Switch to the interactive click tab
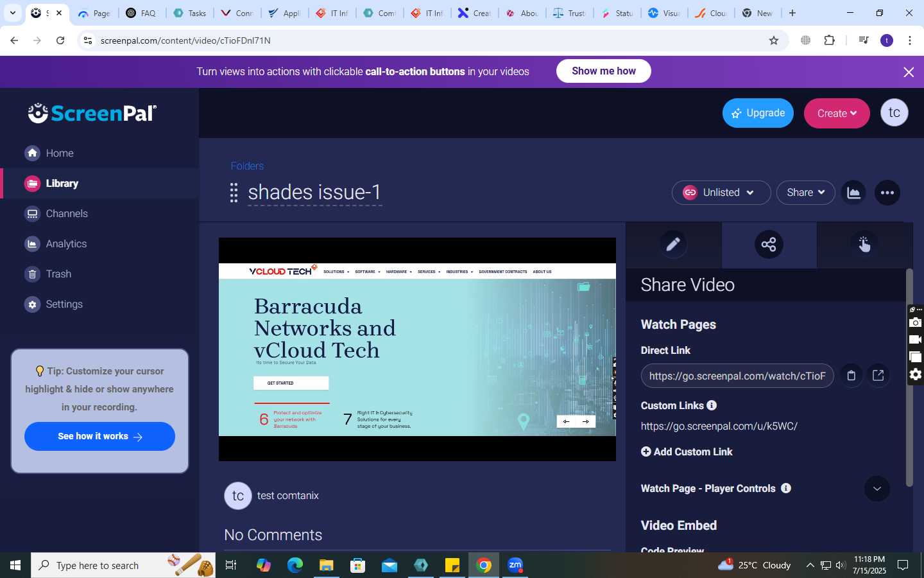 coord(864,244)
